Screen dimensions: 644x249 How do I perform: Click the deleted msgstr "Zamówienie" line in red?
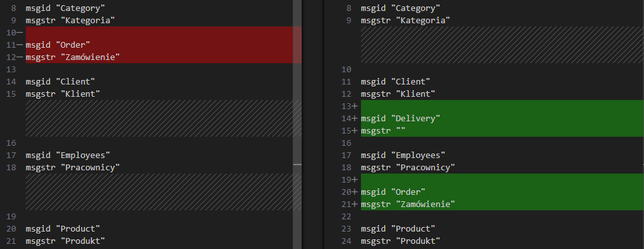[x=73, y=57]
